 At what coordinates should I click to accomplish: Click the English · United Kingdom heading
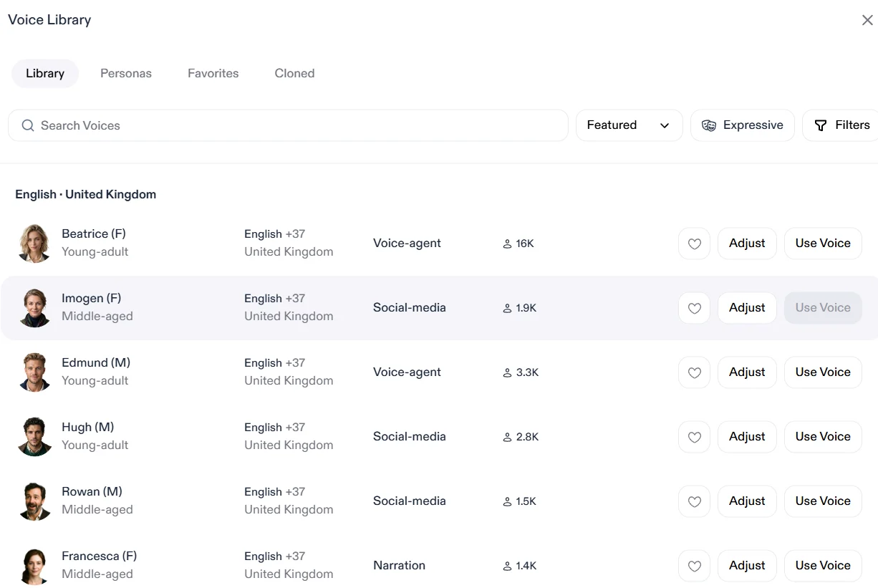[86, 195]
